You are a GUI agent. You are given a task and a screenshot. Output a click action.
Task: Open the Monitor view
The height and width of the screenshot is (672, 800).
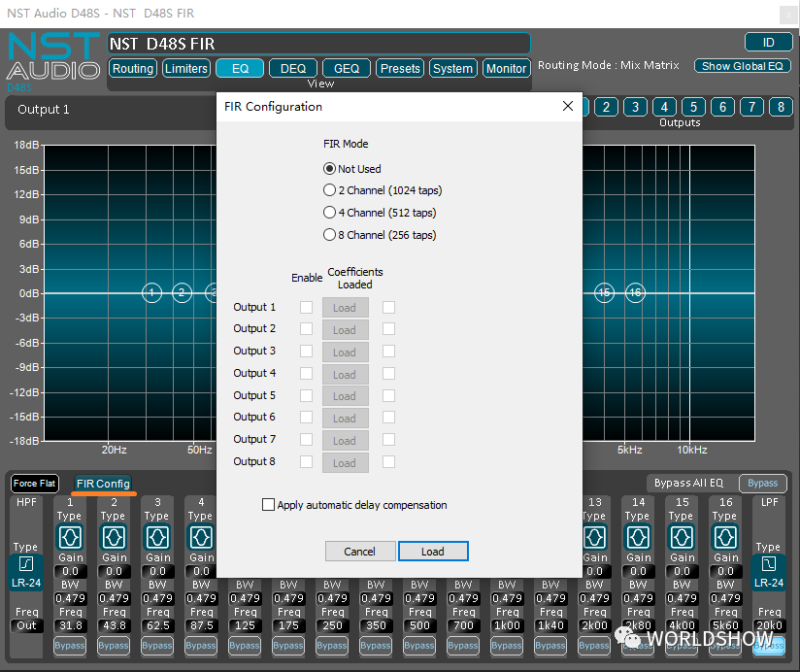tap(506, 68)
